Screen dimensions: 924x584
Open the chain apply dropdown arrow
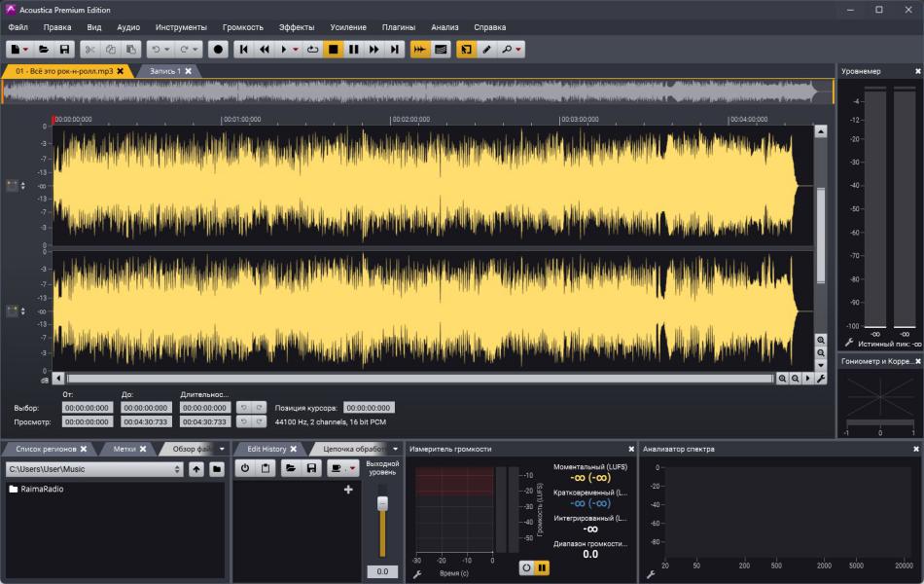pos(352,468)
